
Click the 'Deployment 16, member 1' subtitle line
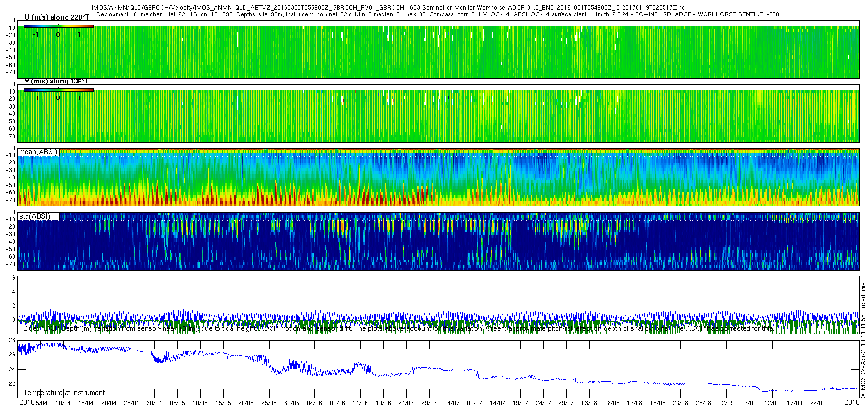[x=438, y=14]
